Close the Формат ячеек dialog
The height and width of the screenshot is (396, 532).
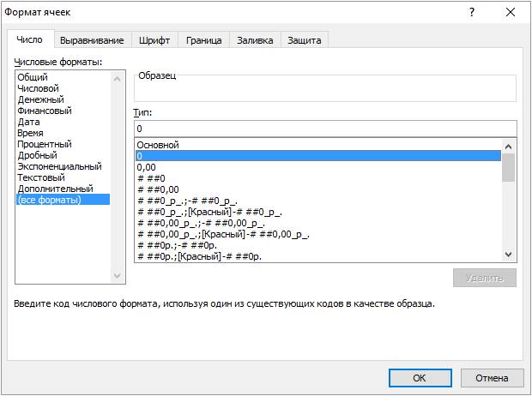(x=510, y=13)
